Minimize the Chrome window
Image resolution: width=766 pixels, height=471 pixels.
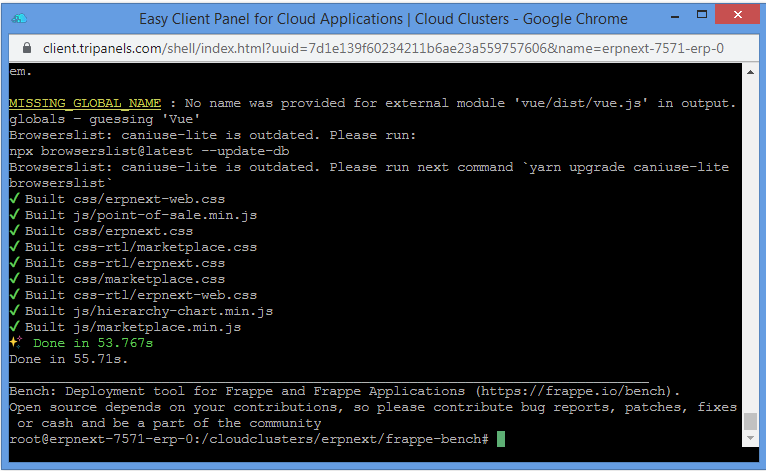[675, 17]
